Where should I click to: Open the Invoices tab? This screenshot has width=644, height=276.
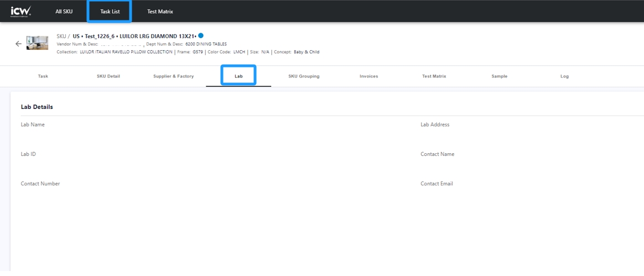click(368, 76)
